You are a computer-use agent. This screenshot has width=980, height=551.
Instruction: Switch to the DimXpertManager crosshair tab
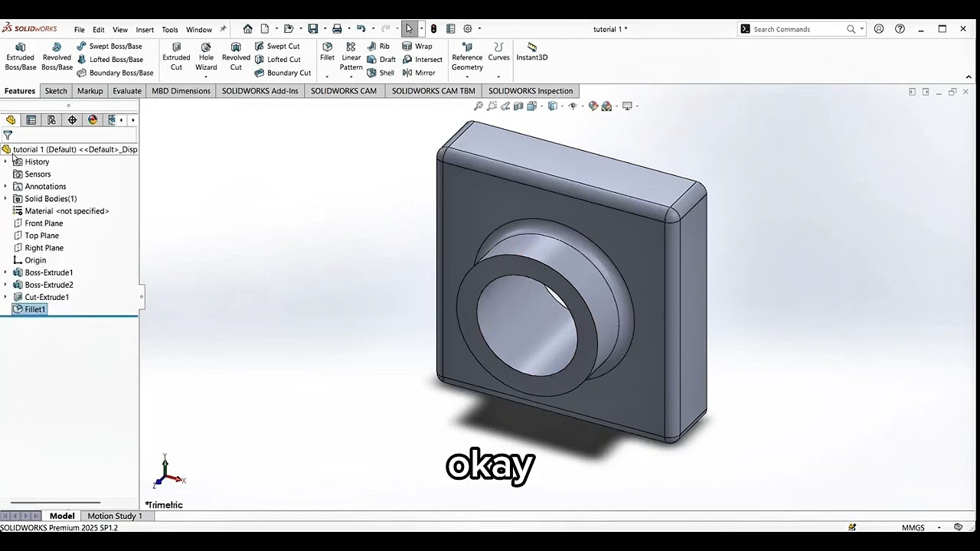(72, 120)
